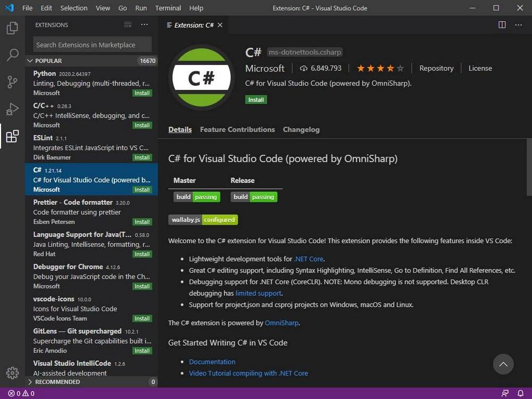Install C# from the sidebar list
532x399 pixels.
[x=142, y=190]
